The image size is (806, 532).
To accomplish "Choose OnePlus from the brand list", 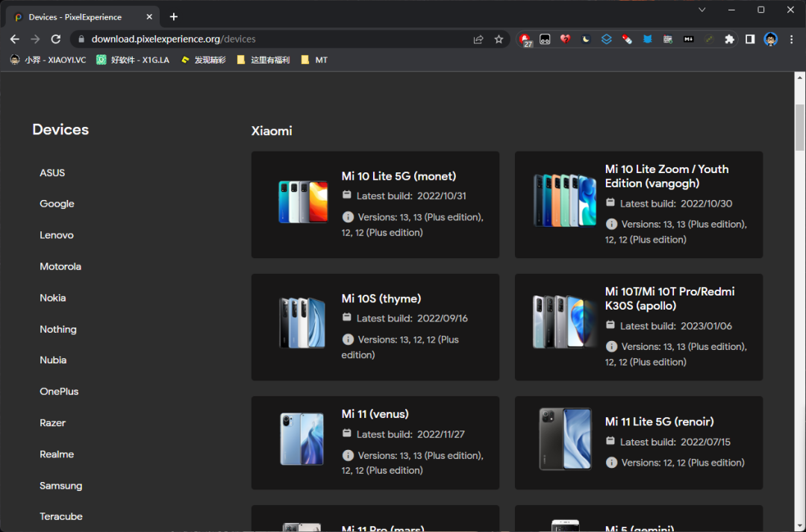I will pos(59,391).
